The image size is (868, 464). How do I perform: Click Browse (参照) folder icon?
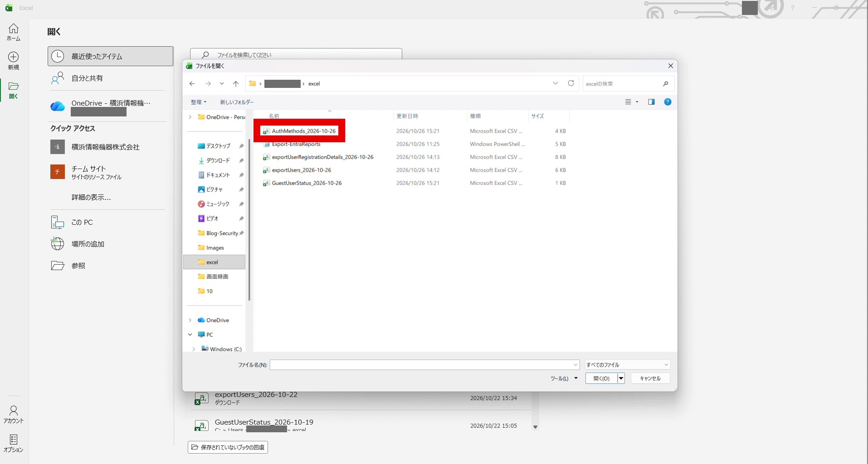[58, 266]
